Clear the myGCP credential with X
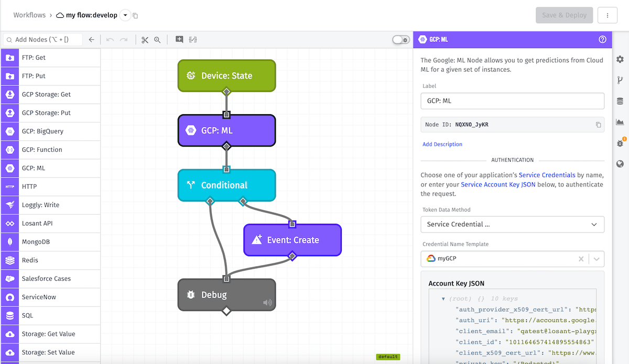 [581, 259]
